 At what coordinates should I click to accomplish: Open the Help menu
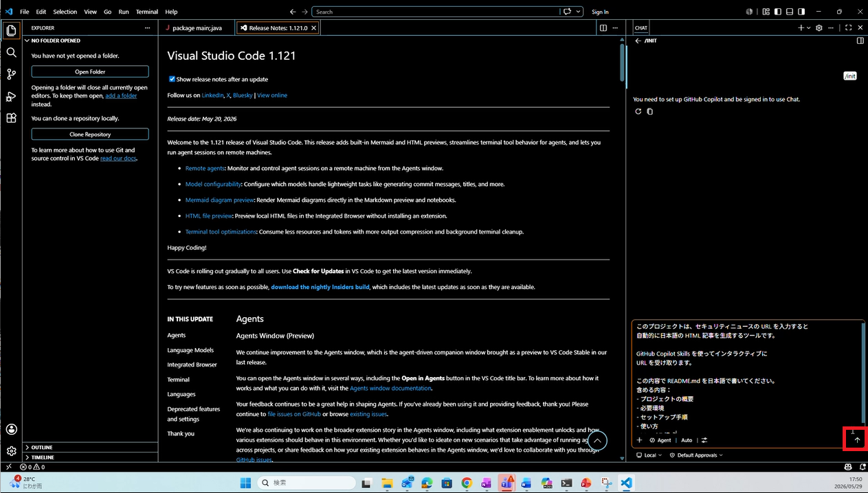click(171, 12)
